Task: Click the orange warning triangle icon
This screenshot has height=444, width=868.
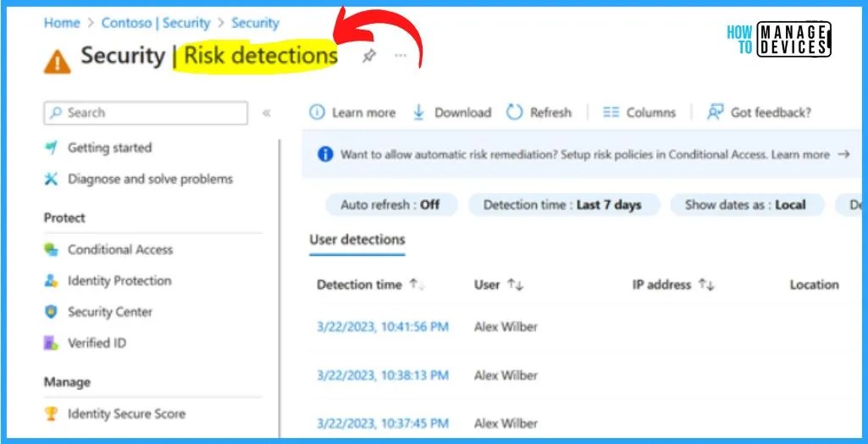Action: pyautogui.click(x=58, y=62)
